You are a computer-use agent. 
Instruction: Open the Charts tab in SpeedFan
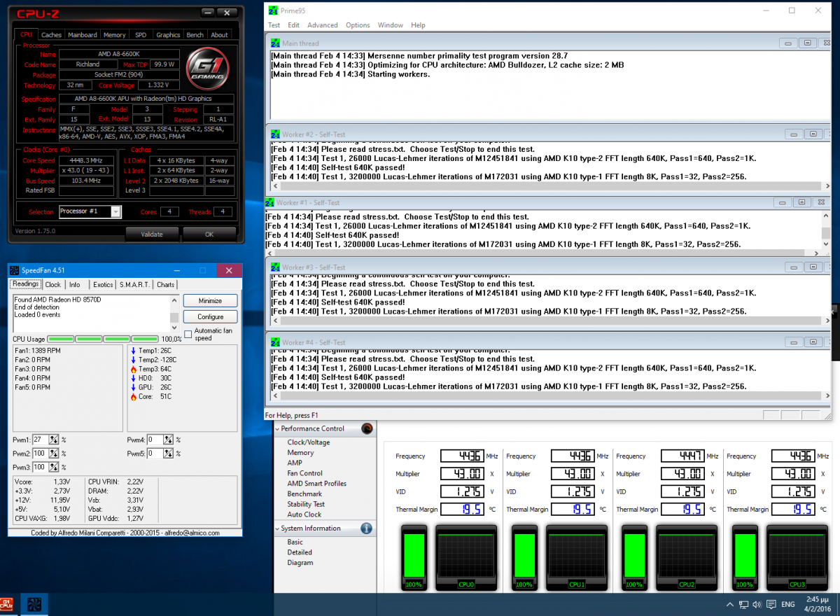[x=166, y=285]
